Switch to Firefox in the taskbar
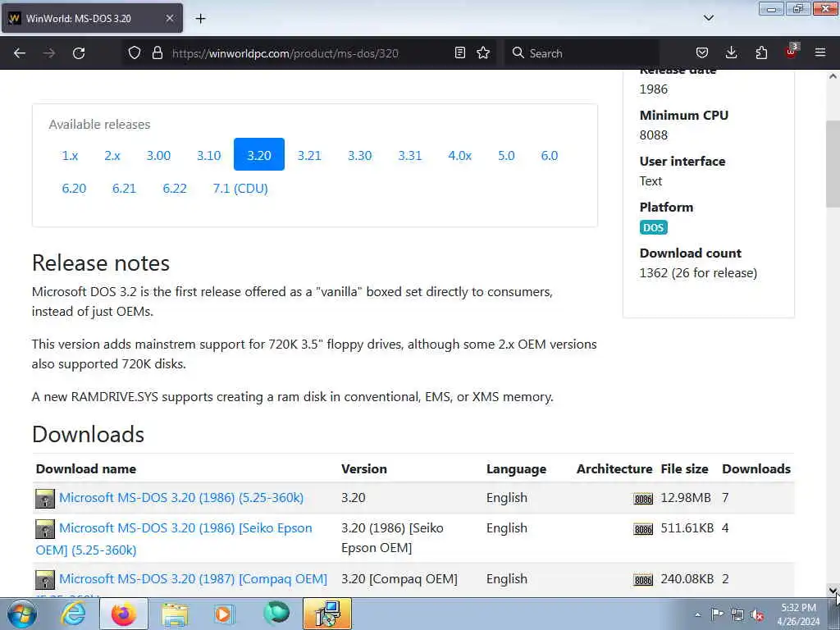The width and height of the screenshot is (840, 630). pyautogui.click(x=124, y=614)
